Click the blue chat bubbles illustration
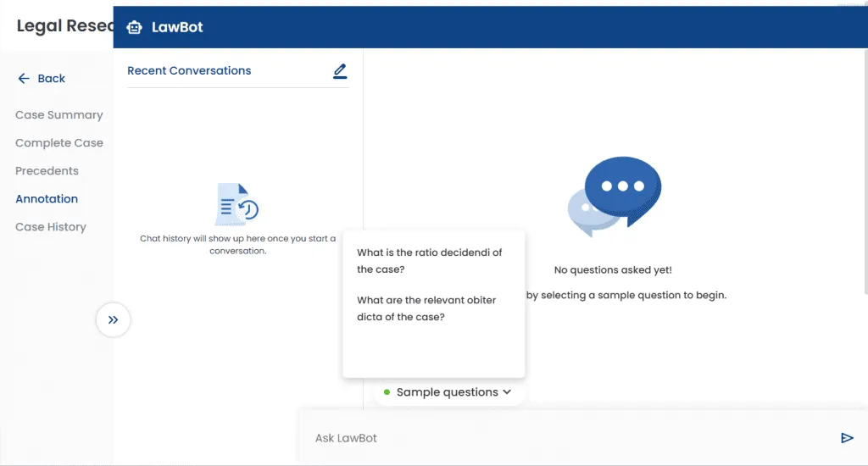 [615, 197]
